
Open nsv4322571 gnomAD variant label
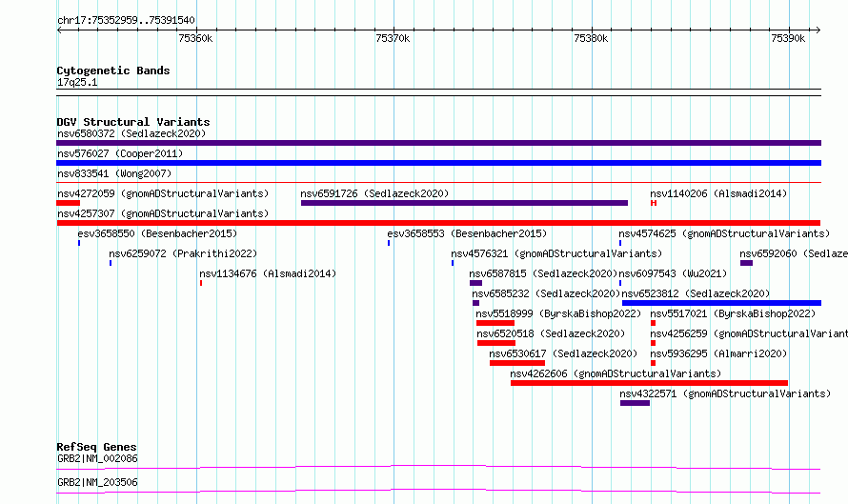[725, 393]
